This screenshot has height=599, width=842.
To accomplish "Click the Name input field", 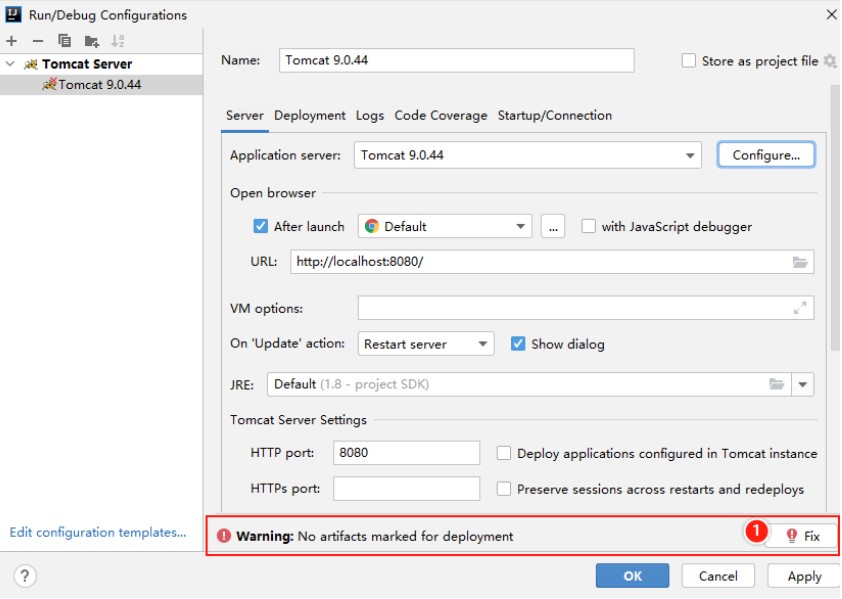I will pos(456,60).
